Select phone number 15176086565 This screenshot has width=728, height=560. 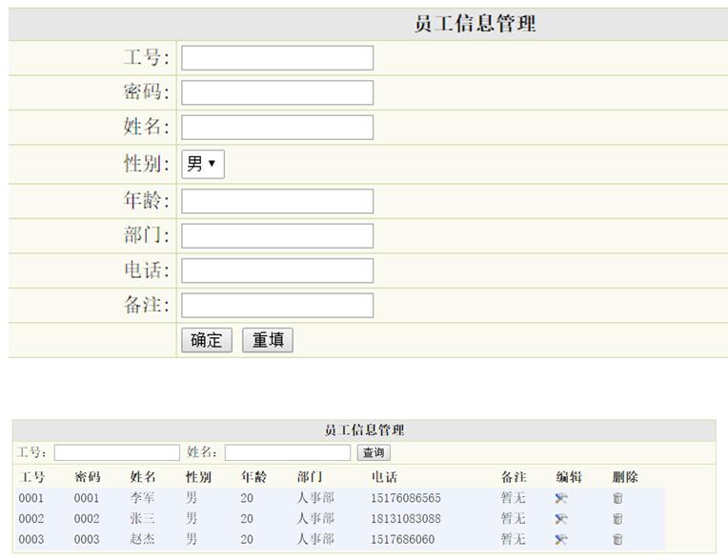[x=405, y=498]
